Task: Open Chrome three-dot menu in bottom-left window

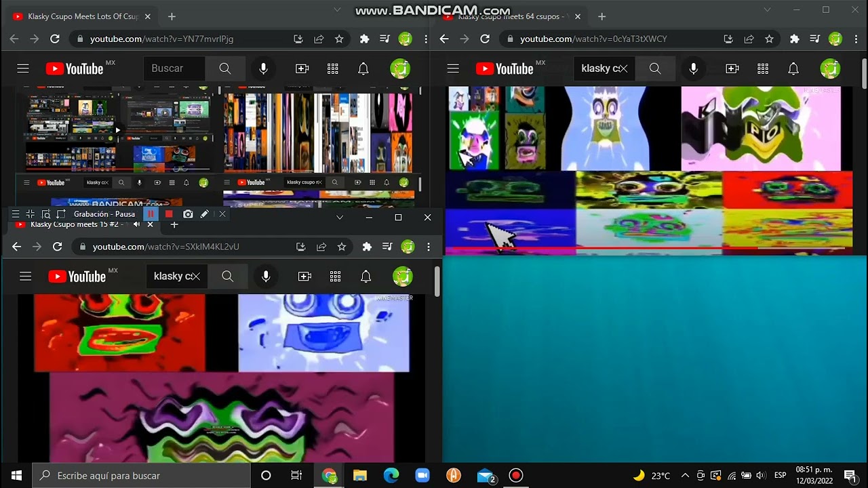Action: (429, 247)
